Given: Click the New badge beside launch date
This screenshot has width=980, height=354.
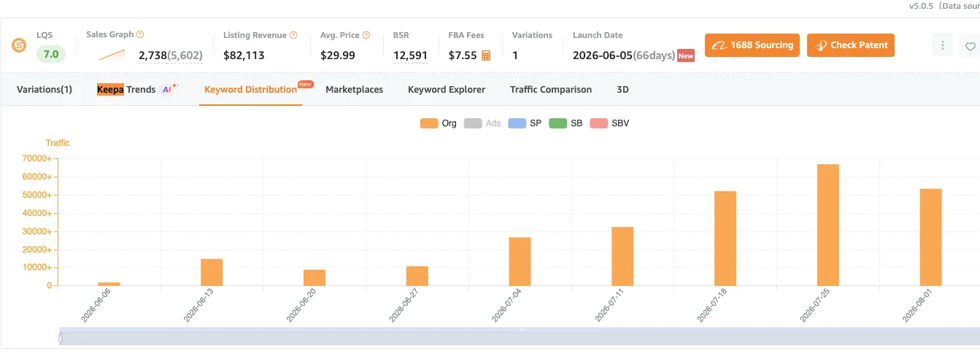Looking at the screenshot, I should [686, 55].
